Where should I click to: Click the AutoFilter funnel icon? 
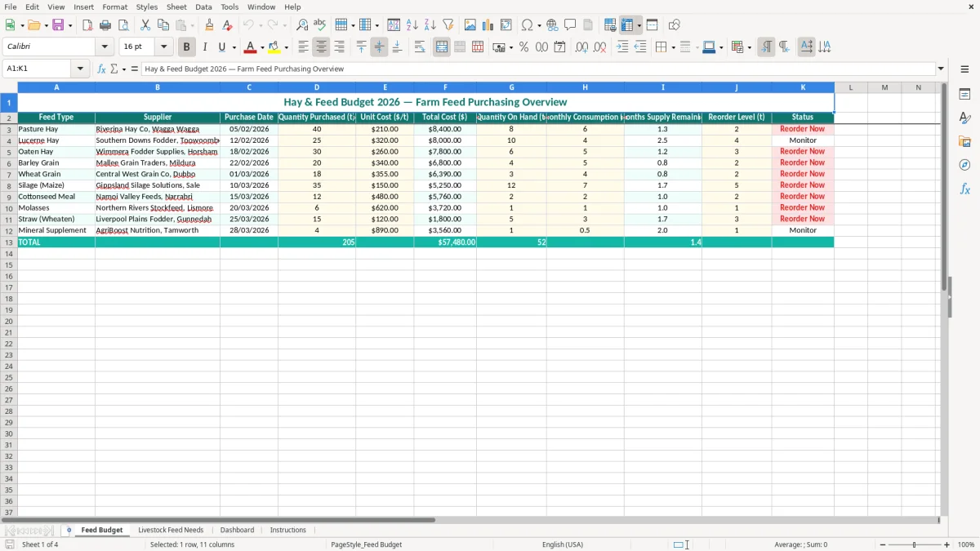pyautogui.click(x=448, y=25)
